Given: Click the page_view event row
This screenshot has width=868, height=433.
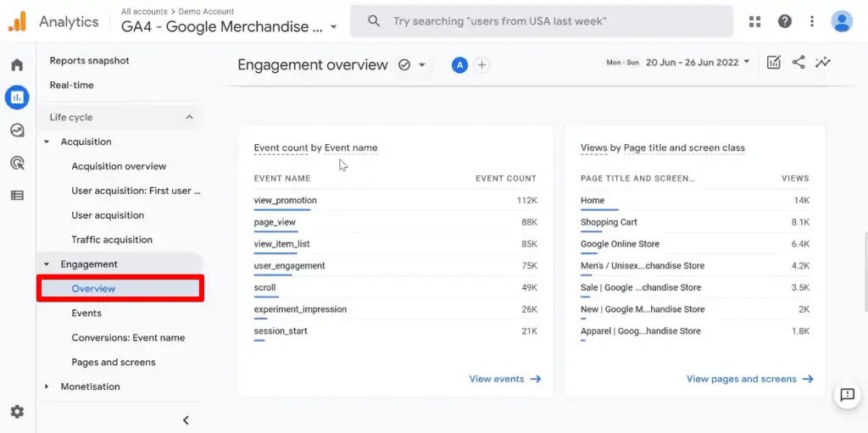Looking at the screenshot, I should click(395, 223).
